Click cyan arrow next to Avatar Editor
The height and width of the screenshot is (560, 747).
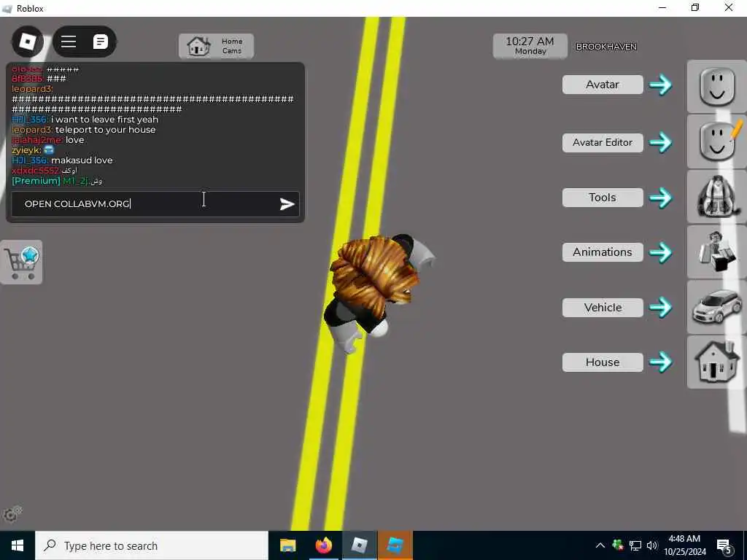point(661,142)
